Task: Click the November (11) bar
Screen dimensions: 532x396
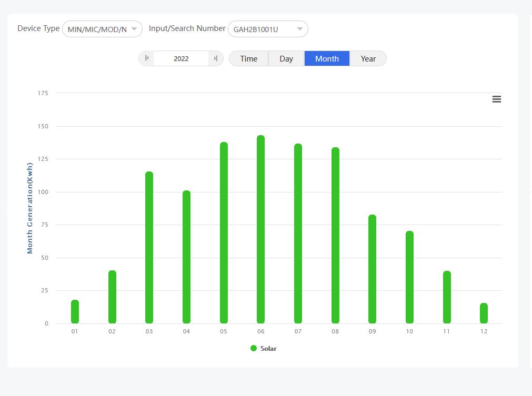Action: click(447, 297)
